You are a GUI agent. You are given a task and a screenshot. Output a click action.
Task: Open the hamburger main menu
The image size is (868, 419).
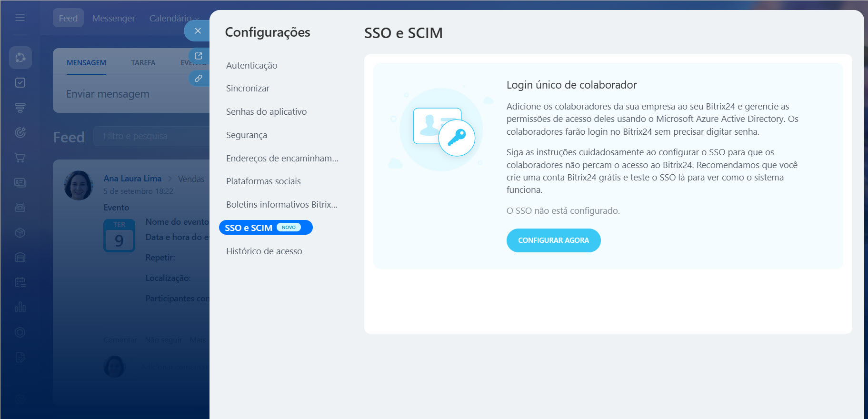pos(20,18)
